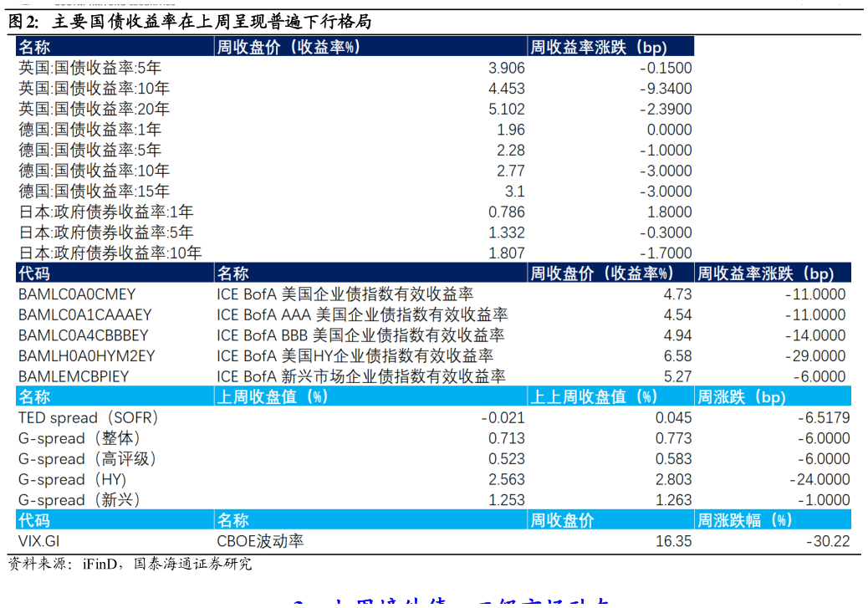
Task: Select the G-spread（整体）row label
Action: (79, 438)
